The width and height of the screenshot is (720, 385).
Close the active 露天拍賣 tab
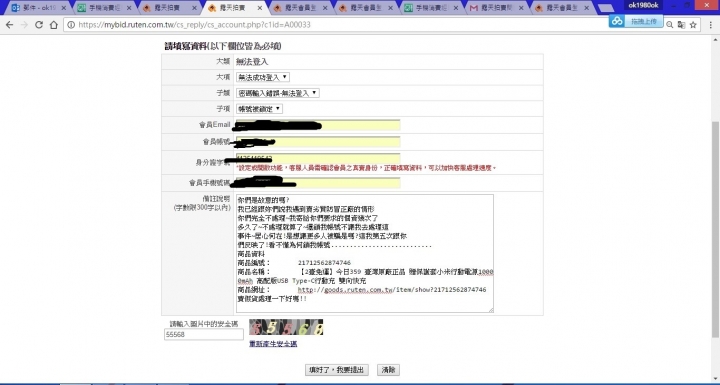[x=260, y=8]
